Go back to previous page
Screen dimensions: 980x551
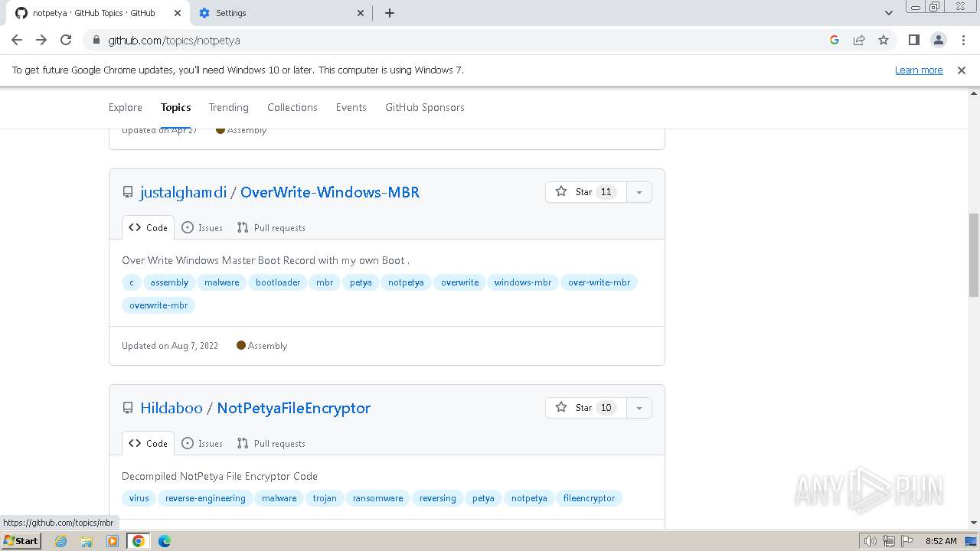(17, 40)
